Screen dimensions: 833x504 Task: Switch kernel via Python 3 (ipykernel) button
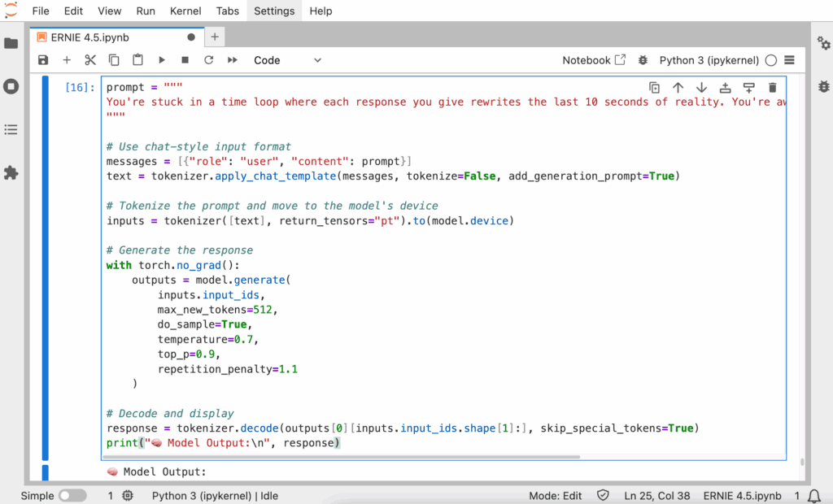(x=709, y=60)
